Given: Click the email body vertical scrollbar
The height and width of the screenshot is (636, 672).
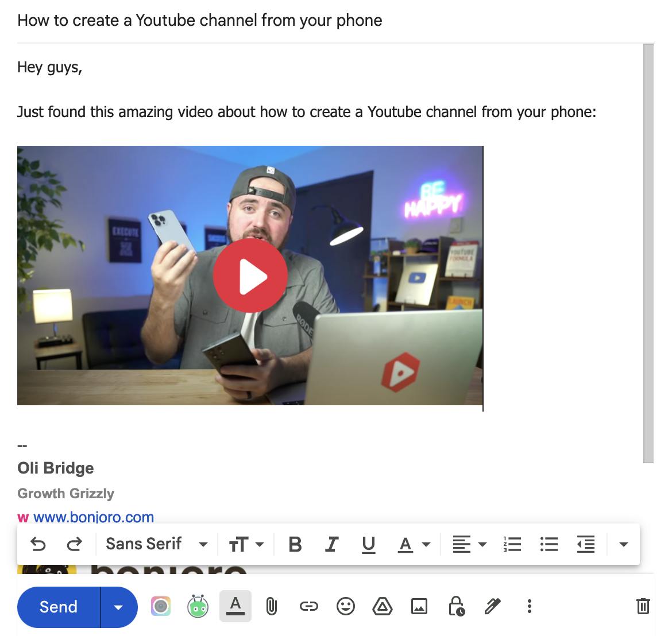Looking at the screenshot, I should (x=648, y=253).
